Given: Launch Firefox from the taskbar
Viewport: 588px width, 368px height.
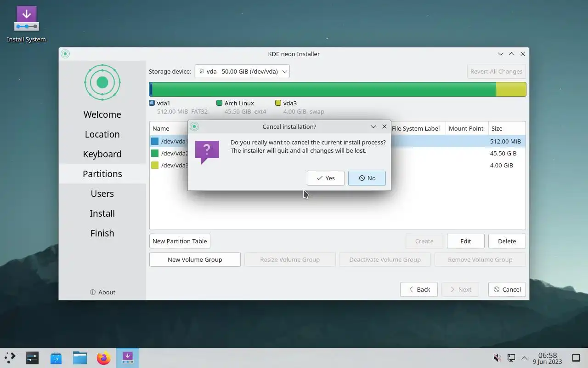Looking at the screenshot, I should (x=104, y=357).
